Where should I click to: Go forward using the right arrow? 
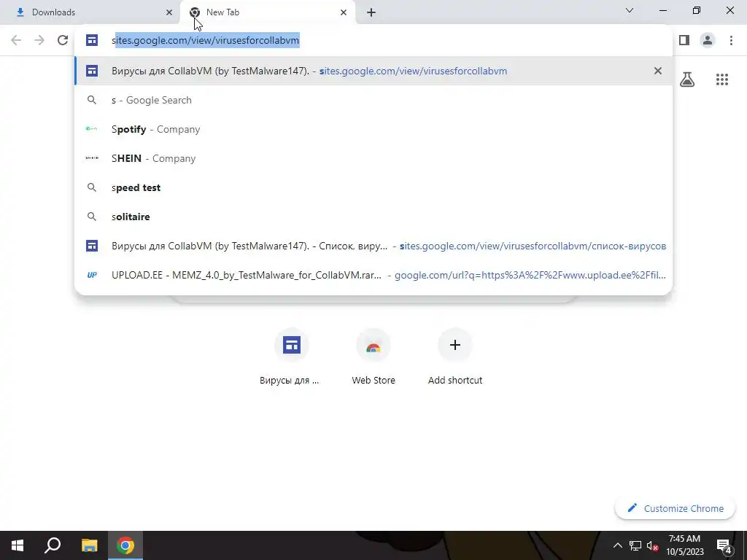click(39, 40)
